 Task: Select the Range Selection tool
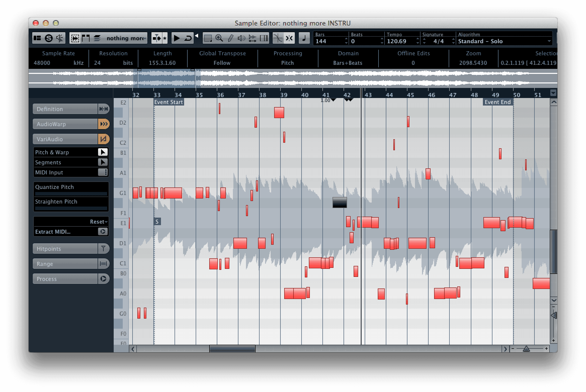click(208, 38)
